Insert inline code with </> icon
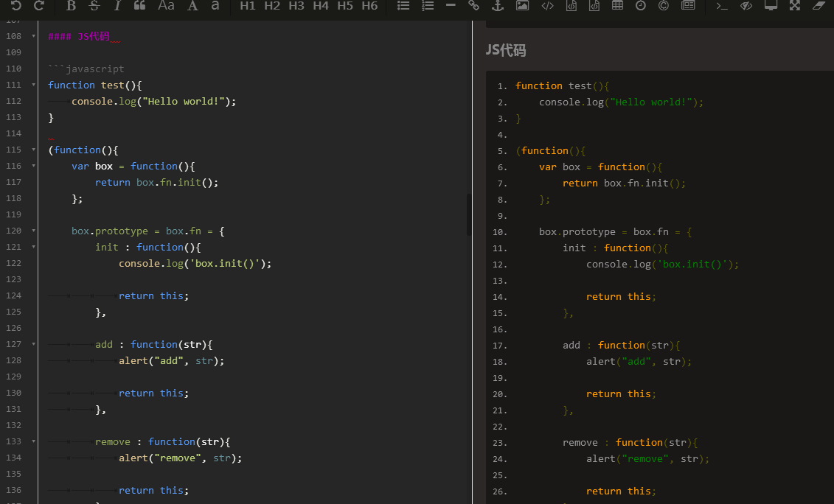 (547, 5)
